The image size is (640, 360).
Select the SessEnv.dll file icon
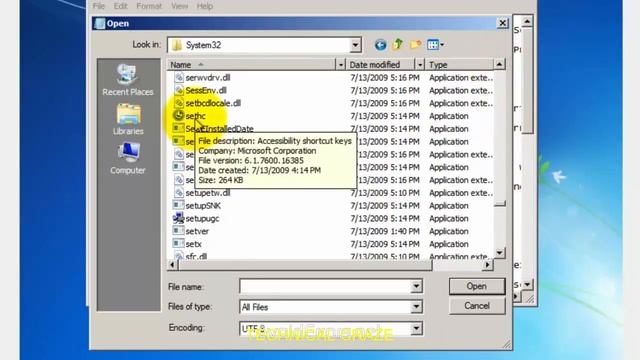(x=178, y=90)
